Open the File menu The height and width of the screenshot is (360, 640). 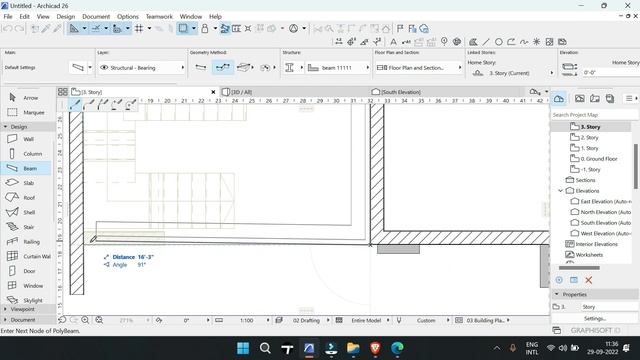pyautogui.click(x=8, y=17)
